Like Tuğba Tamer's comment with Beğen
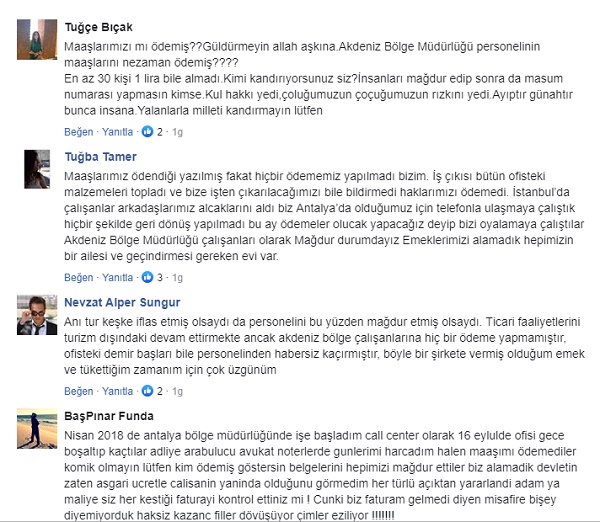The width and height of the screenshot is (600, 522). (x=78, y=277)
